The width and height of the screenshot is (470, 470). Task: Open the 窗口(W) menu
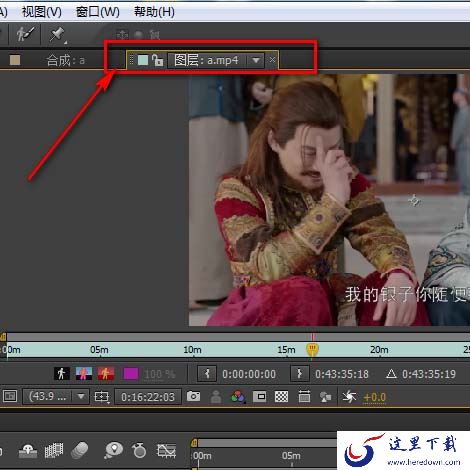(x=97, y=12)
